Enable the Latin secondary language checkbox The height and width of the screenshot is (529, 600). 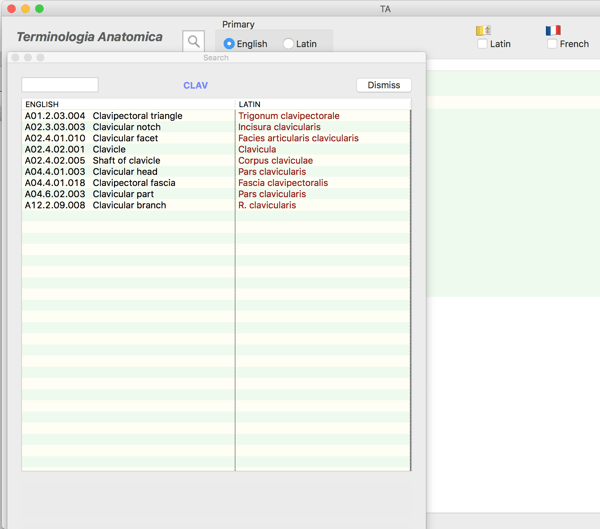pyautogui.click(x=483, y=44)
